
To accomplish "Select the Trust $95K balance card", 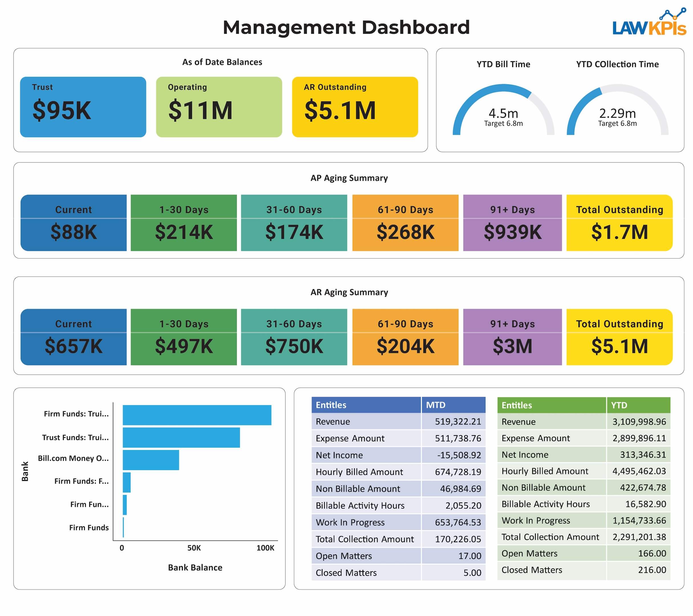I will tap(83, 107).
